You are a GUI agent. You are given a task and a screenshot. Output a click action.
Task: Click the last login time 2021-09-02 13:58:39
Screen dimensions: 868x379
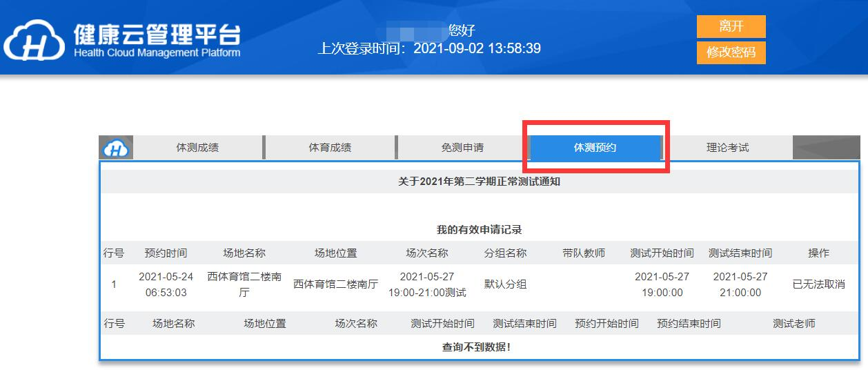[477, 48]
